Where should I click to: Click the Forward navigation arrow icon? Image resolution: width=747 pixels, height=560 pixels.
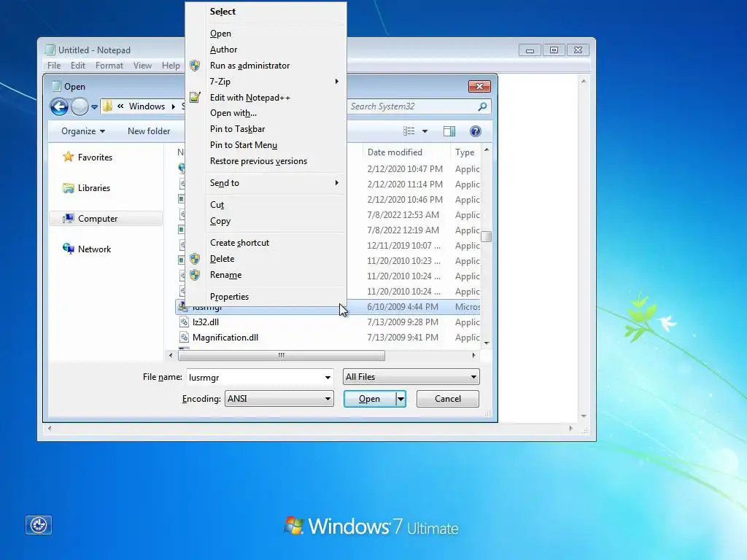pyautogui.click(x=80, y=106)
